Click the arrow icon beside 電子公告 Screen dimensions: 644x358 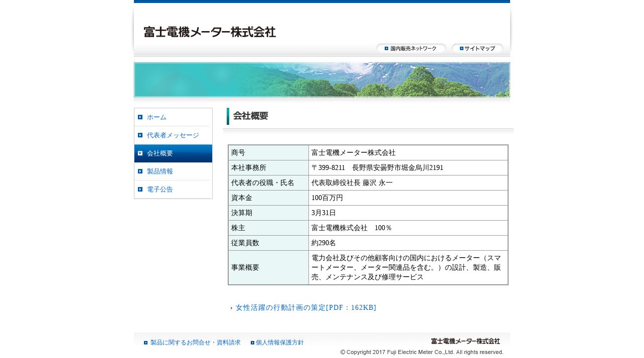[140, 190]
